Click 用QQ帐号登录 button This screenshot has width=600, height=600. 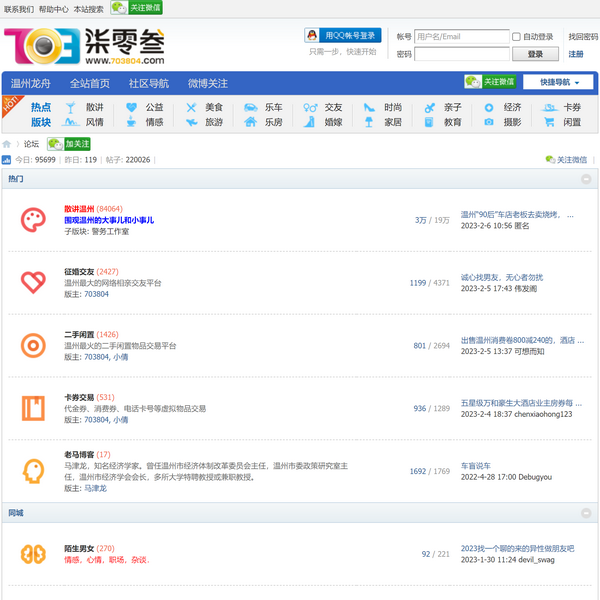tap(343, 36)
